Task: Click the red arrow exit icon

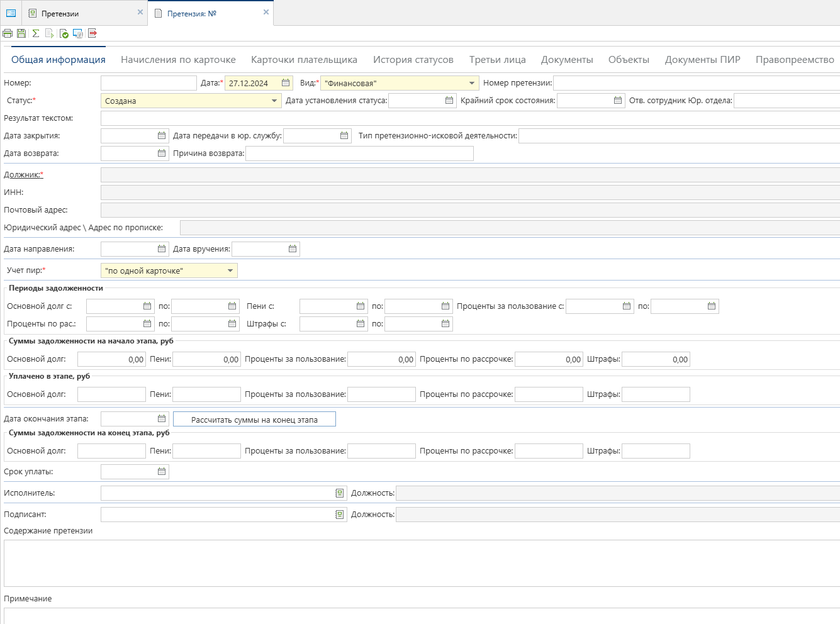Action: click(92, 33)
